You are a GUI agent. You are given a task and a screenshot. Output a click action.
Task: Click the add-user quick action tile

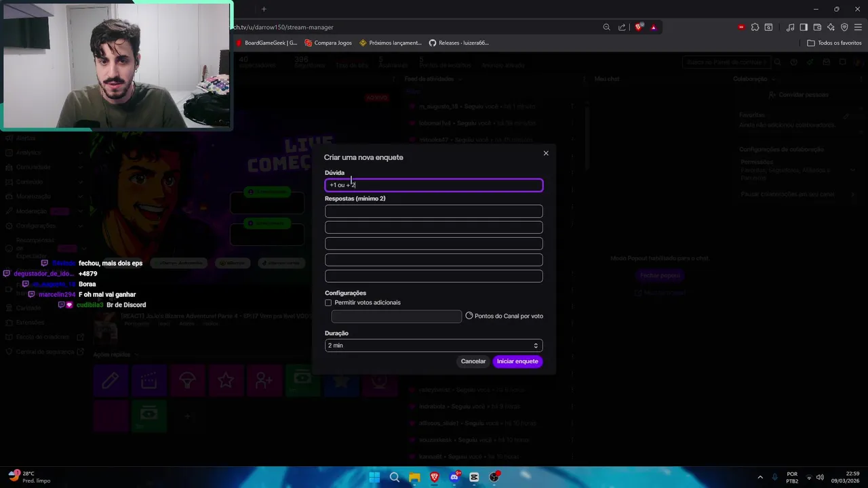tap(264, 381)
